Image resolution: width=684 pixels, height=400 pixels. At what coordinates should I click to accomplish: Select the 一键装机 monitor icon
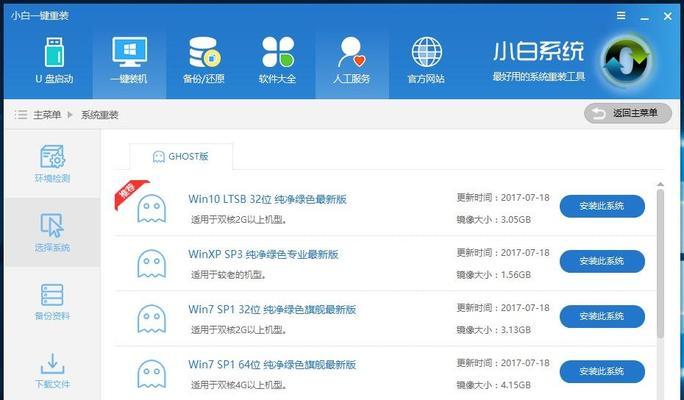tap(129, 52)
